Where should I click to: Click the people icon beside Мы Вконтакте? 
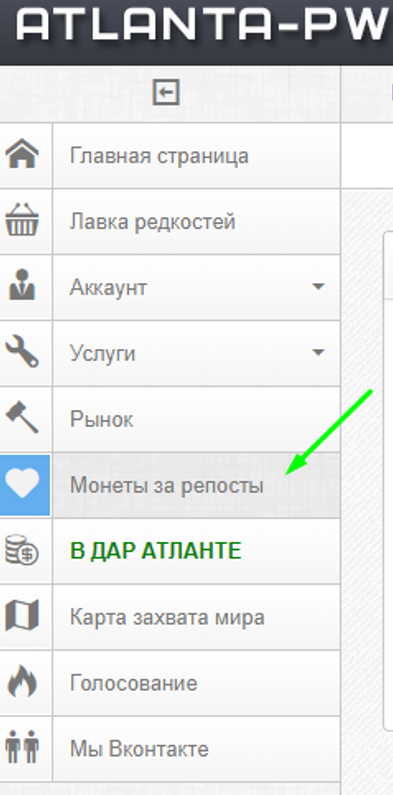coord(22,747)
